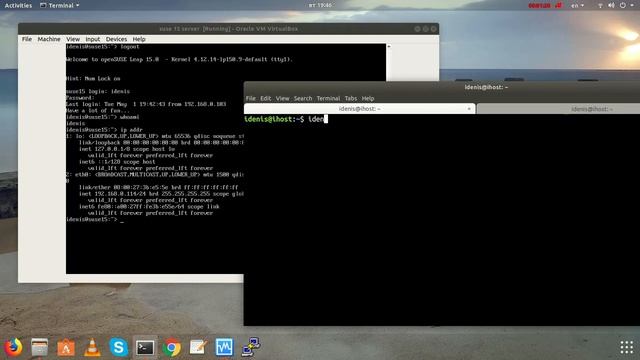Open Skype from the dock
This screenshot has width=640, height=360.
tap(119, 347)
